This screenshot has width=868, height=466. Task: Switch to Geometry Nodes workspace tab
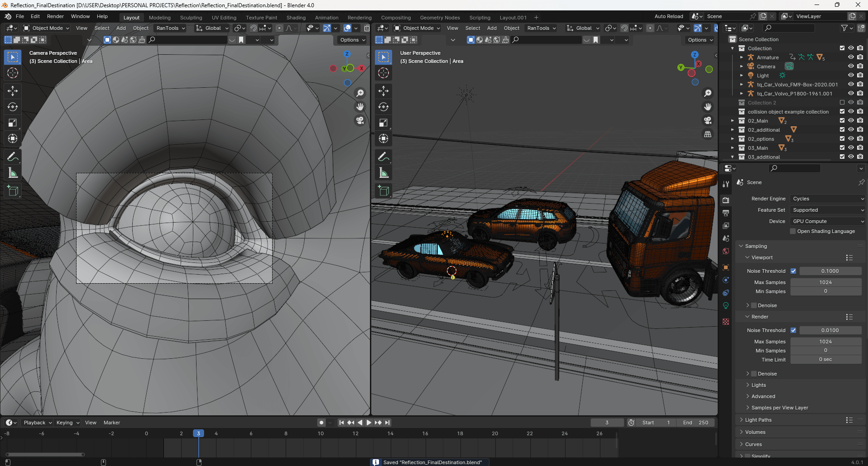440,18
